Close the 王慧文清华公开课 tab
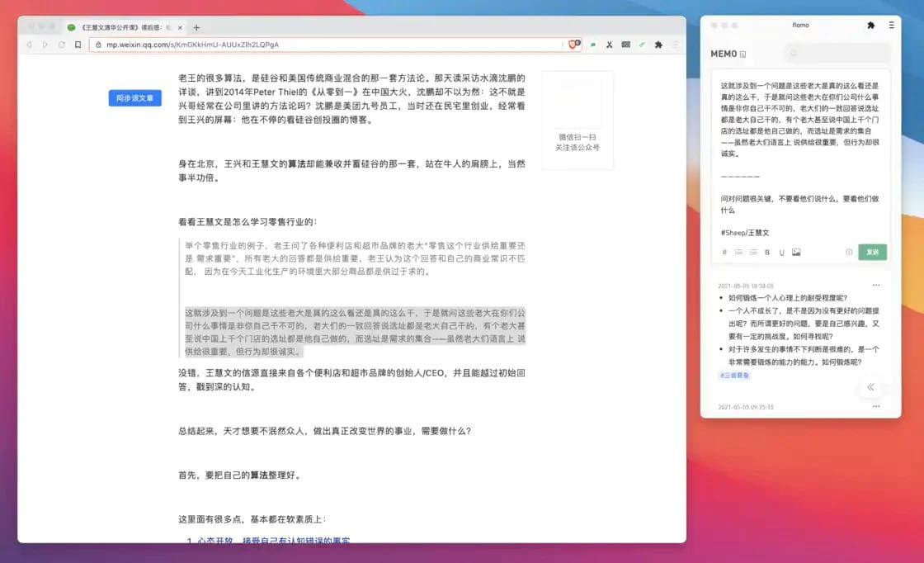 pyautogui.click(x=180, y=28)
